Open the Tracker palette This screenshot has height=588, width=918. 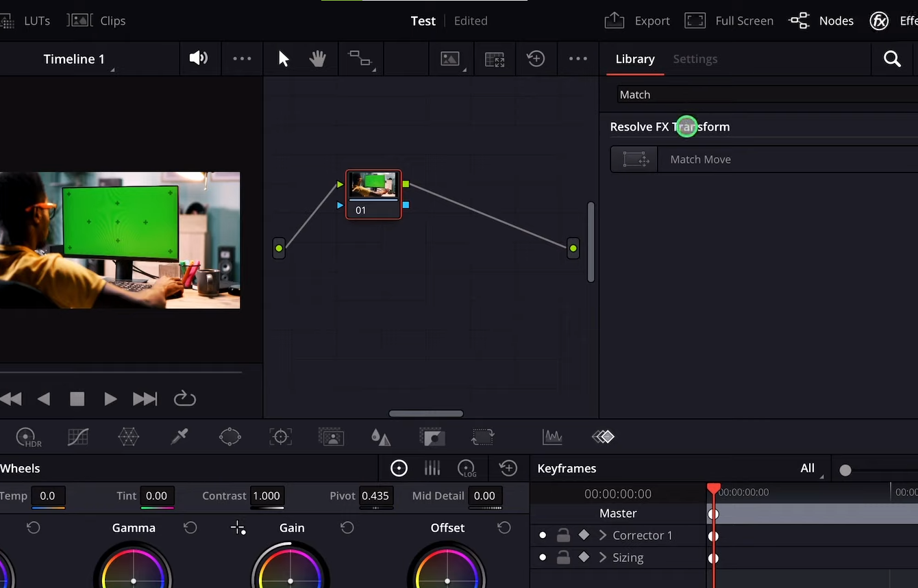click(280, 437)
